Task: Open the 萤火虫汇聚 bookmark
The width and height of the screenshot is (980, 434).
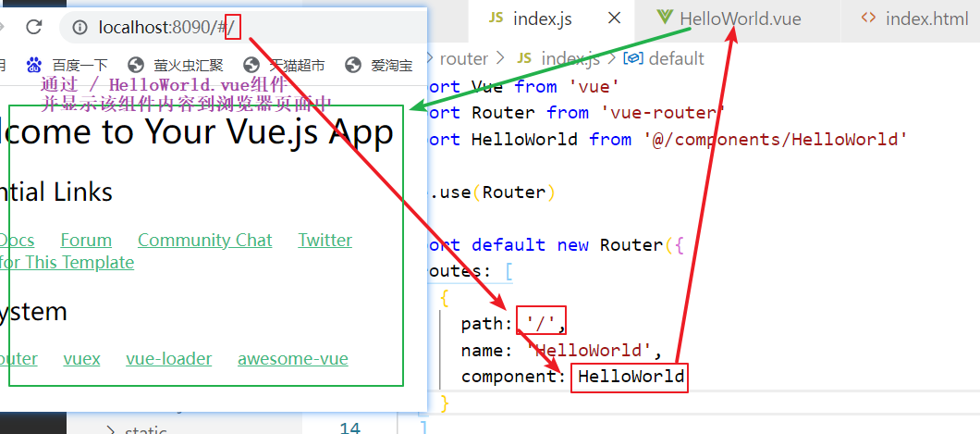Action: click(178, 65)
